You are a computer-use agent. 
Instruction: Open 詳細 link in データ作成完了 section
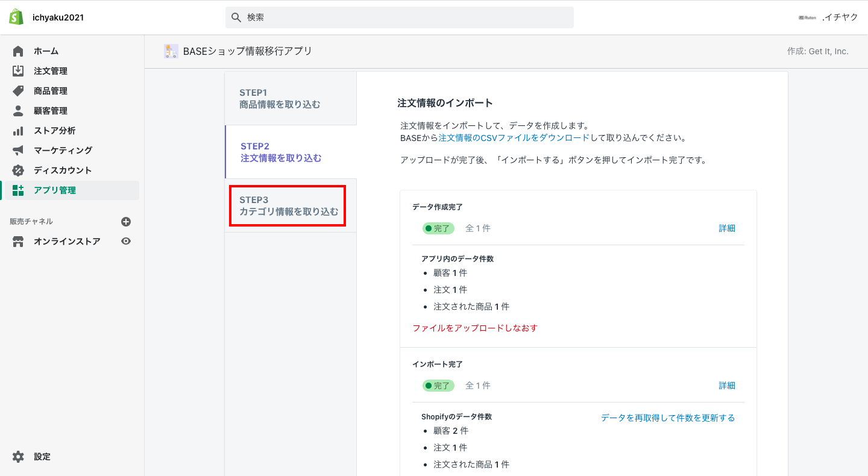(x=727, y=228)
